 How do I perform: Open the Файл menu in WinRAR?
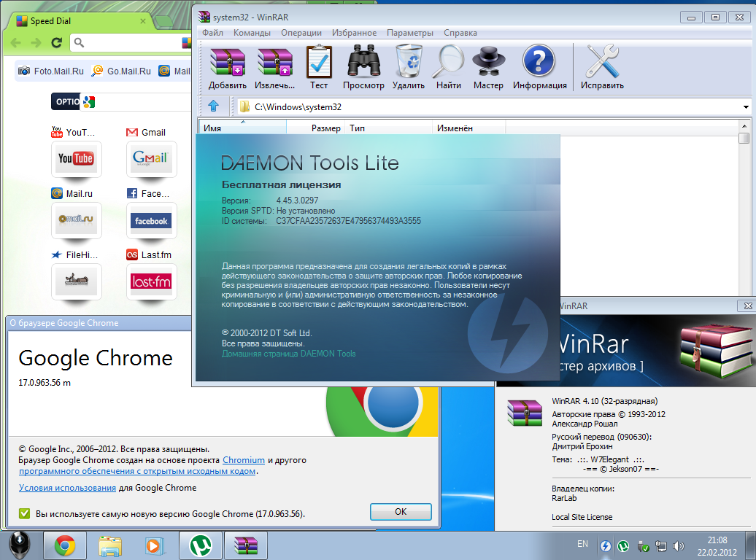click(212, 32)
